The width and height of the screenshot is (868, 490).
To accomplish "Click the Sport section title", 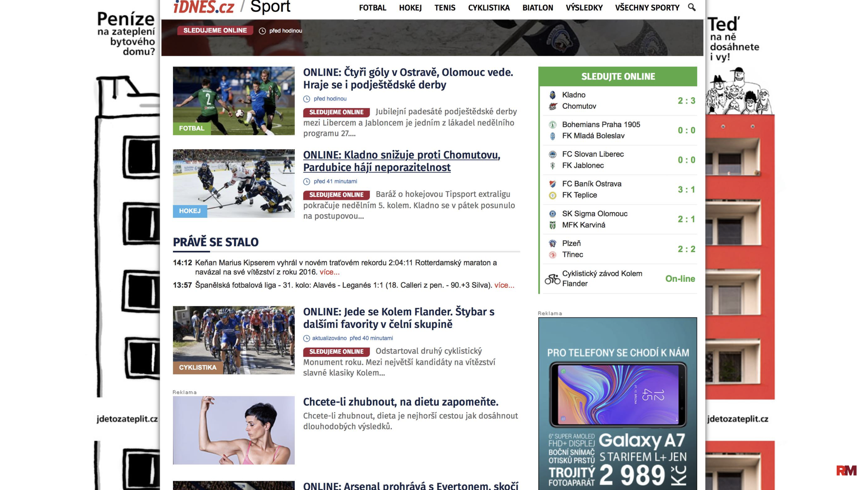I will (x=270, y=7).
